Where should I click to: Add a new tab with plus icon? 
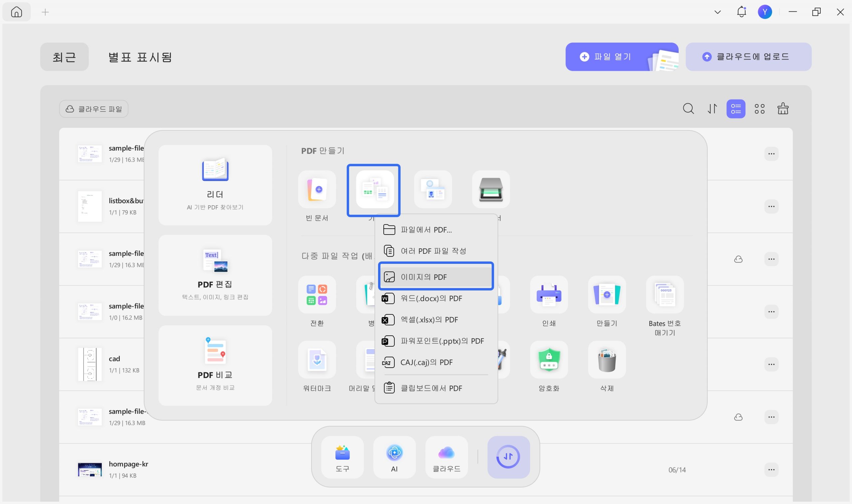tap(45, 12)
